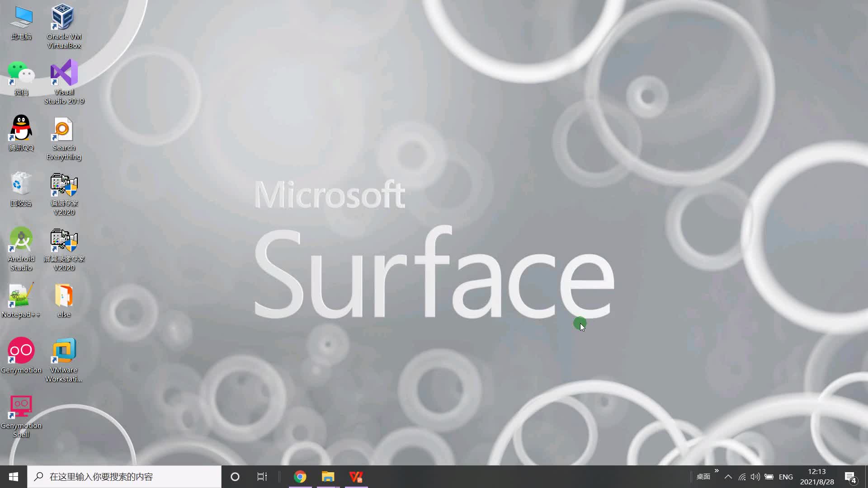Select the VMware Workstation shortcut
The width and height of the screenshot is (868, 488).
coord(64,360)
